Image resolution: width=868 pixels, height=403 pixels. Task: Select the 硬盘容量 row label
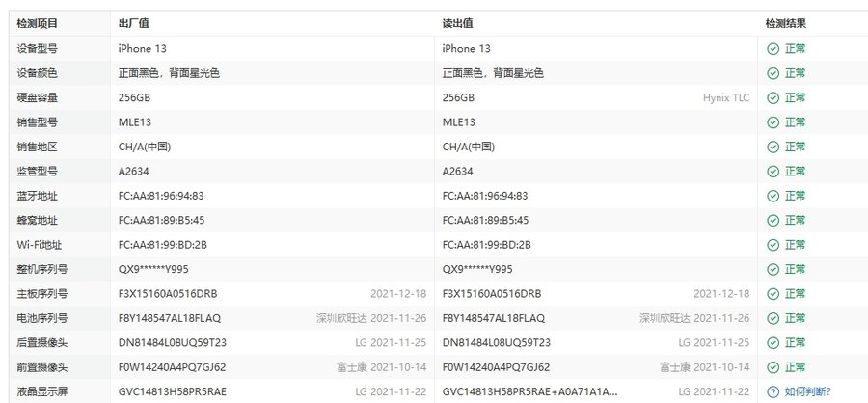37,98
